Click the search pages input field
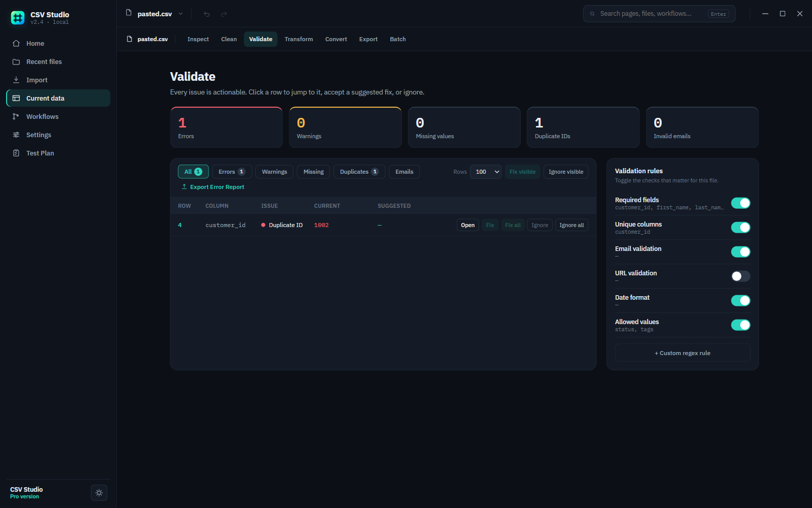 pos(659,14)
